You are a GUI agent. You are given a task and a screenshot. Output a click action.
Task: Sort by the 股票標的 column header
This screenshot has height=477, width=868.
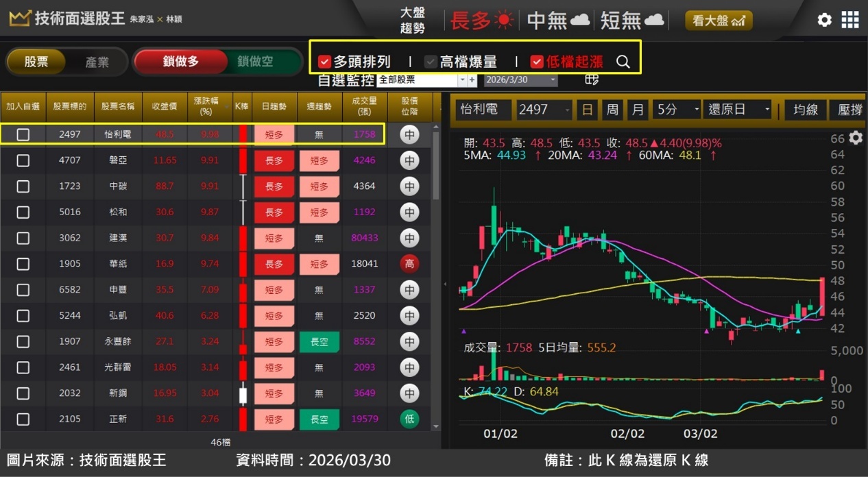point(70,106)
